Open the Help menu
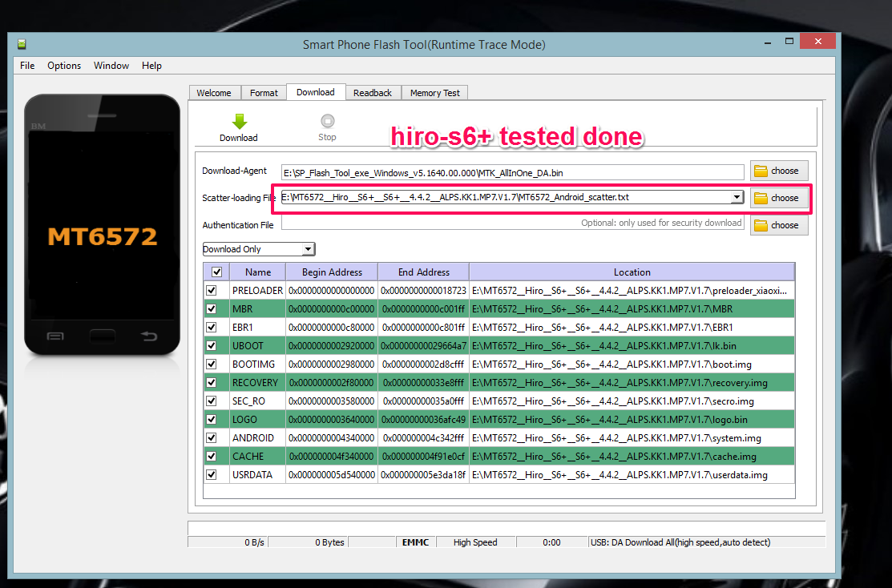The width and height of the screenshot is (892, 588). pos(151,66)
